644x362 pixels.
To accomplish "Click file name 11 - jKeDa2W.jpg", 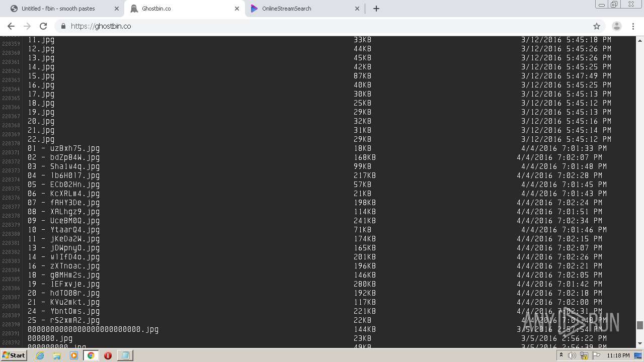I will click(x=64, y=239).
